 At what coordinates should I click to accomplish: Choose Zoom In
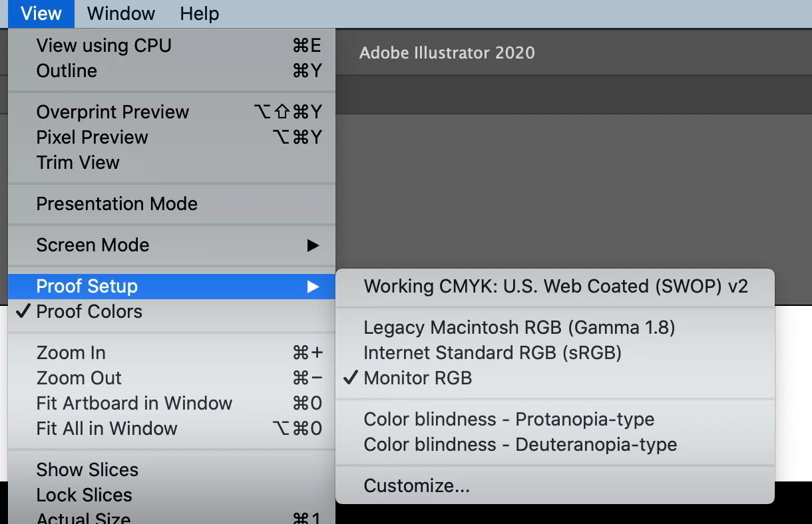coord(172,353)
